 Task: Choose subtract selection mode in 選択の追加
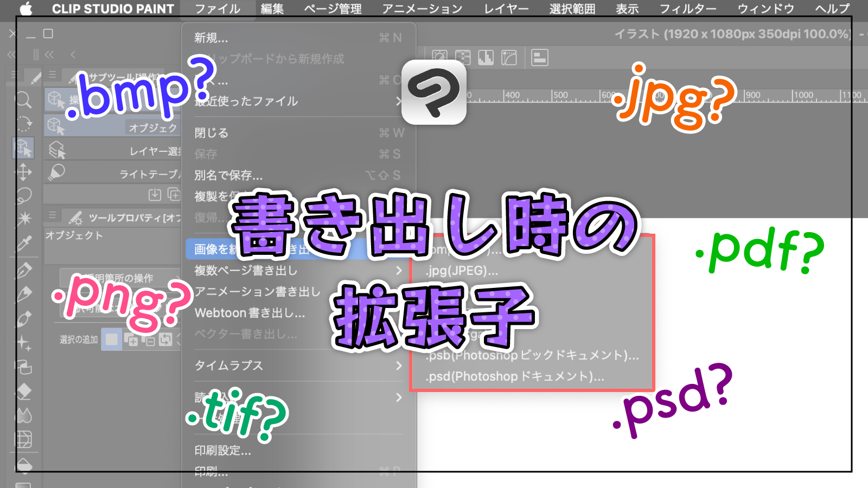click(x=148, y=339)
